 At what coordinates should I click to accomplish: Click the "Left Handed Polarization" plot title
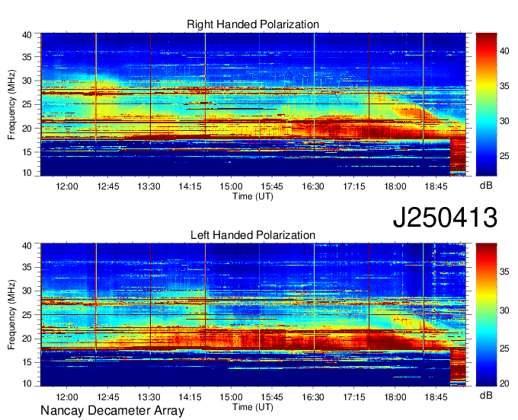tap(253, 235)
